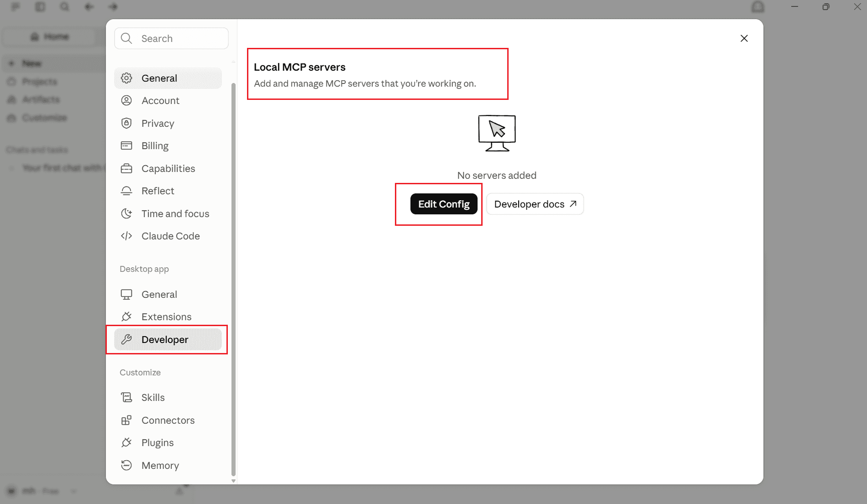Viewport: 867px width, 504px height.
Task: Go forward with title bar arrow
Action: coord(113,7)
